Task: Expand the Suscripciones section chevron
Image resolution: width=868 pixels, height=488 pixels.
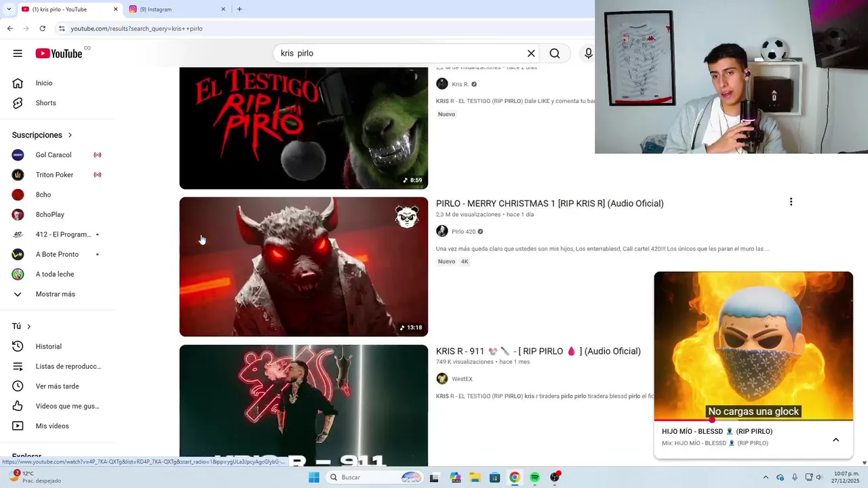Action: (x=70, y=135)
